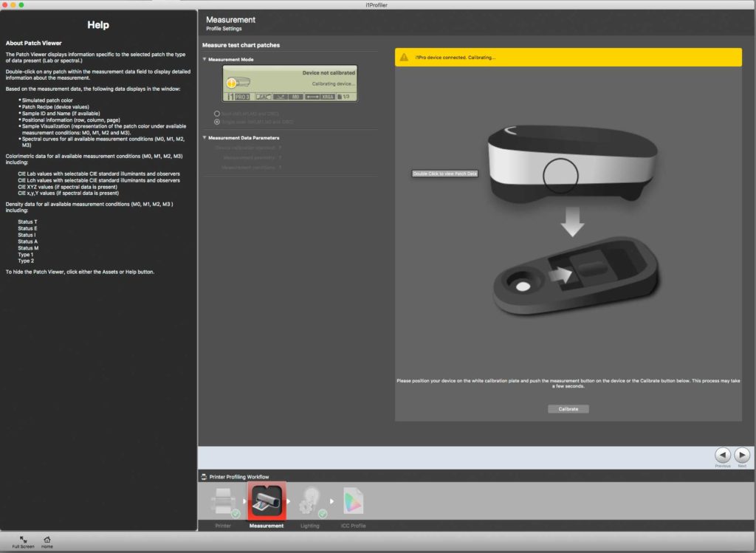Click the XRGA standard indicator
This screenshot has height=553, width=756.
point(328,97)
